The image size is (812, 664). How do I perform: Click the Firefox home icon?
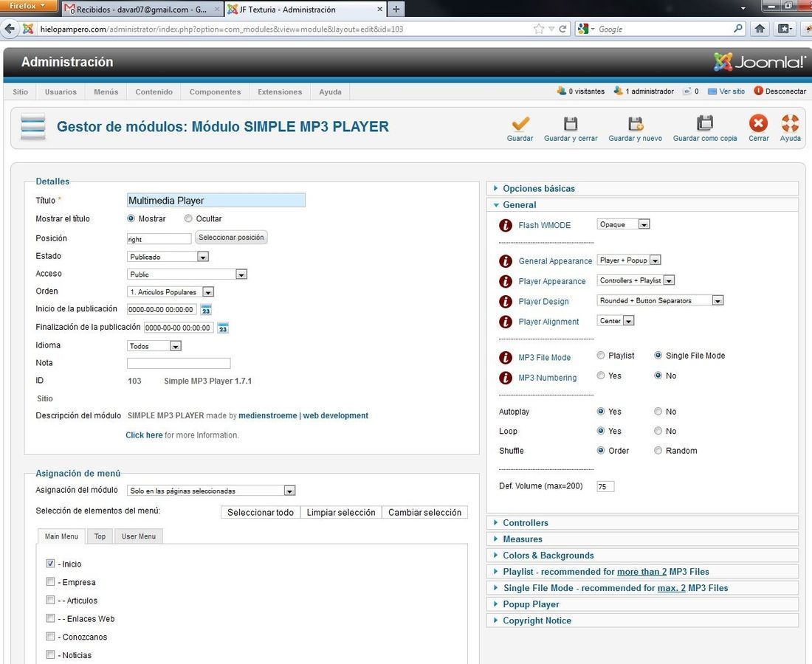[x=760, y=29]
